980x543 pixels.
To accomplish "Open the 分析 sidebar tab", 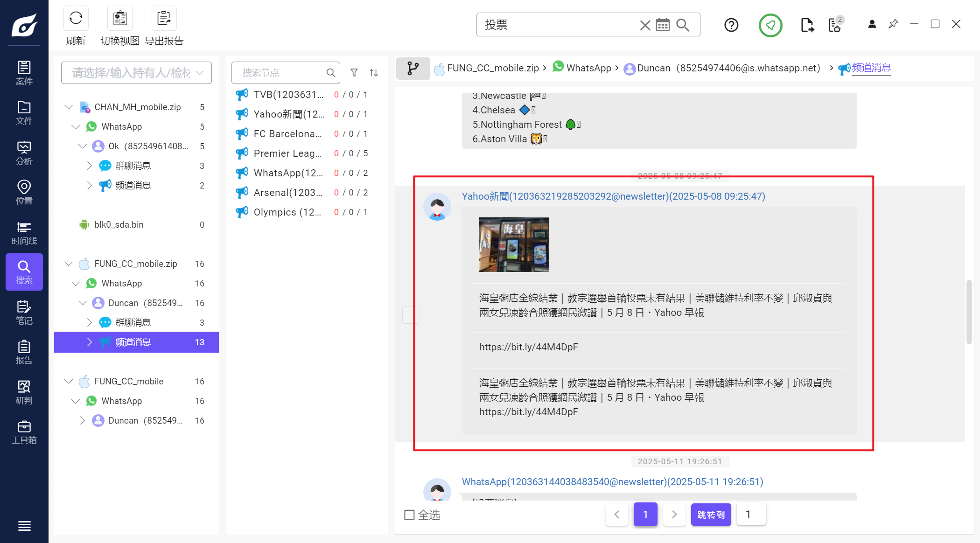I will pyautogui.click(x=24, y=153).
